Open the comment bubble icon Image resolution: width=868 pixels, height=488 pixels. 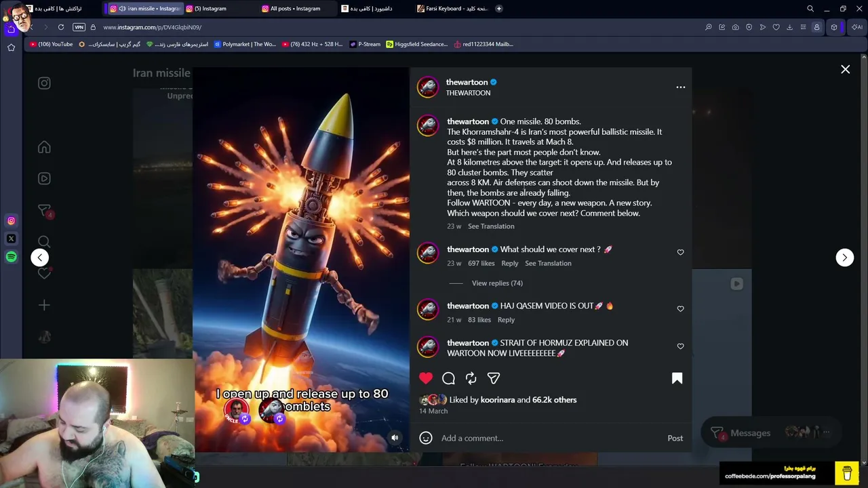[448, 378]
